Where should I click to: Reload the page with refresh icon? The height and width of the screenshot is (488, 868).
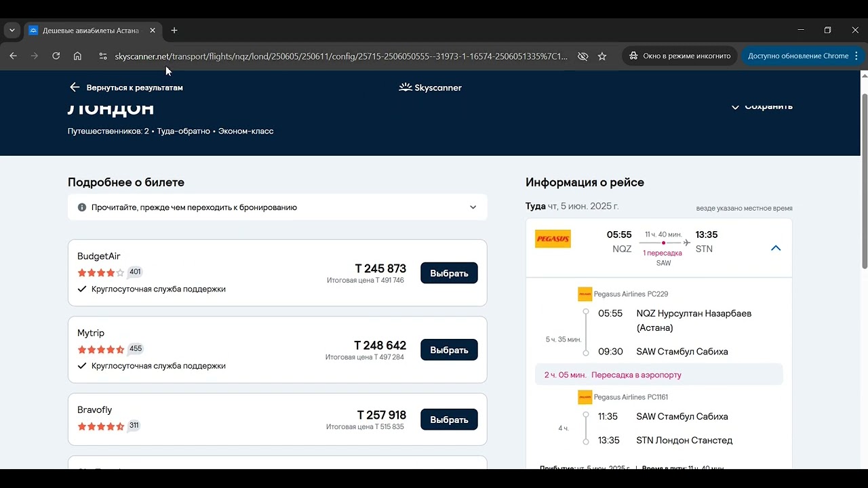point(56,56)
